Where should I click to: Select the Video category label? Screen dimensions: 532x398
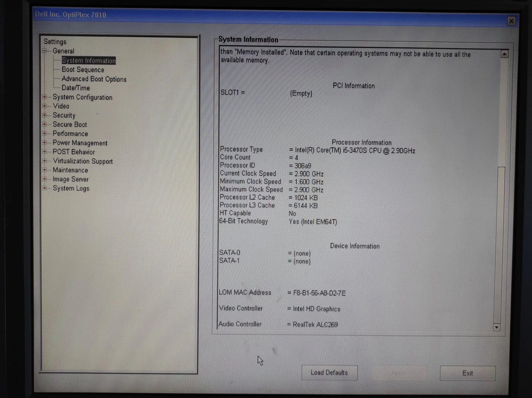61,106
